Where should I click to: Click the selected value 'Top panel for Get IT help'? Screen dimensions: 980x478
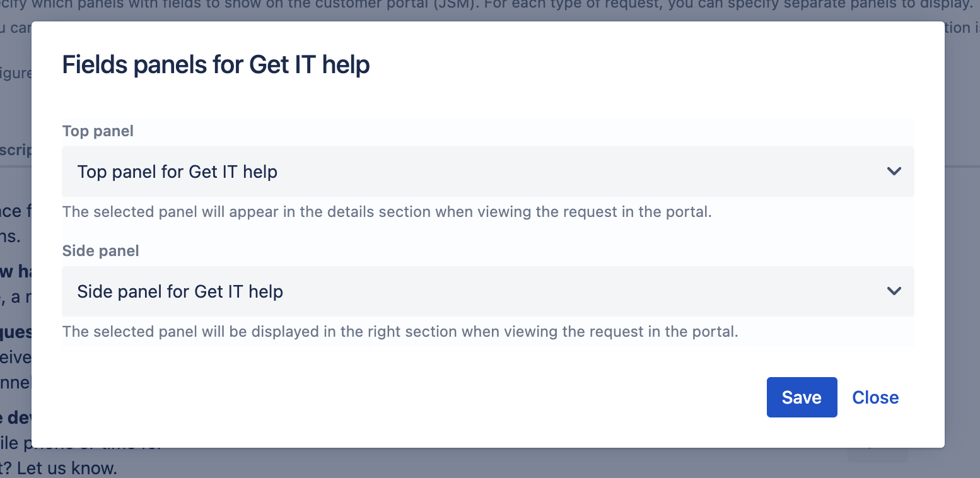pyautogui.click(x=177, y=172)
